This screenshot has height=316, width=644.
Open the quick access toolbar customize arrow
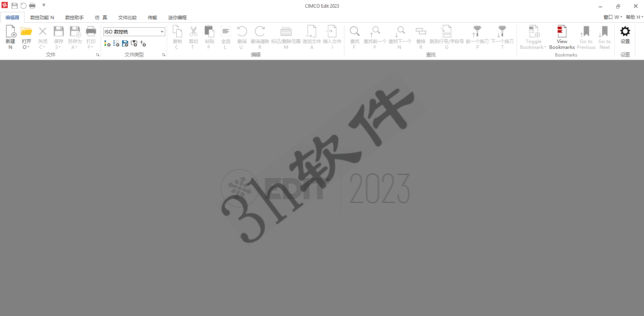tap(44, 5)
